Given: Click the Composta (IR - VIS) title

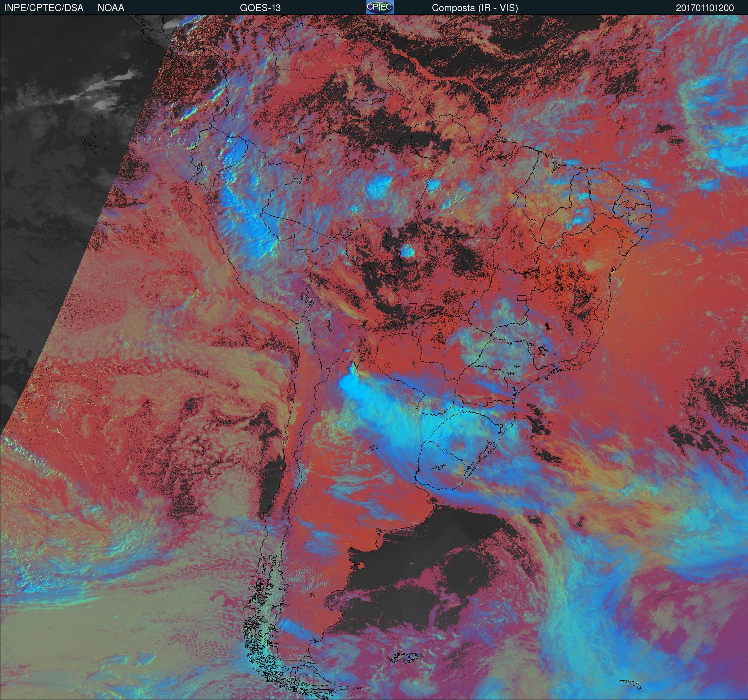Looking at the screenshot, I should pyautogui.click(x=475, y=8).
